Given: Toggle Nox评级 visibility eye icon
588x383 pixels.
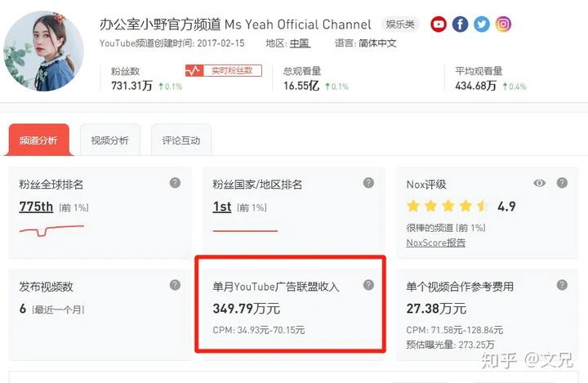Looking at the screenshot, I should (540, 183).
